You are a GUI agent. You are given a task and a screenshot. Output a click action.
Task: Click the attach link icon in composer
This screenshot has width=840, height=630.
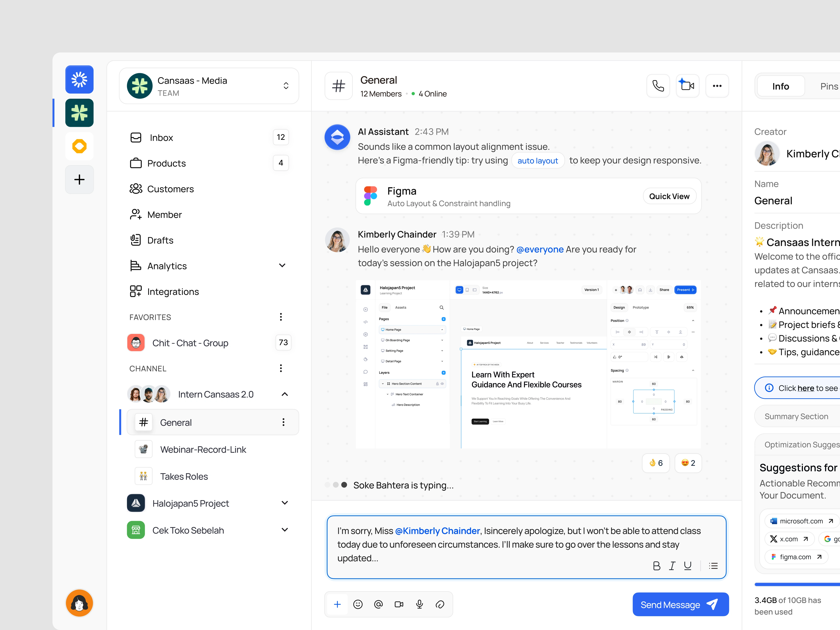(440, 604)
